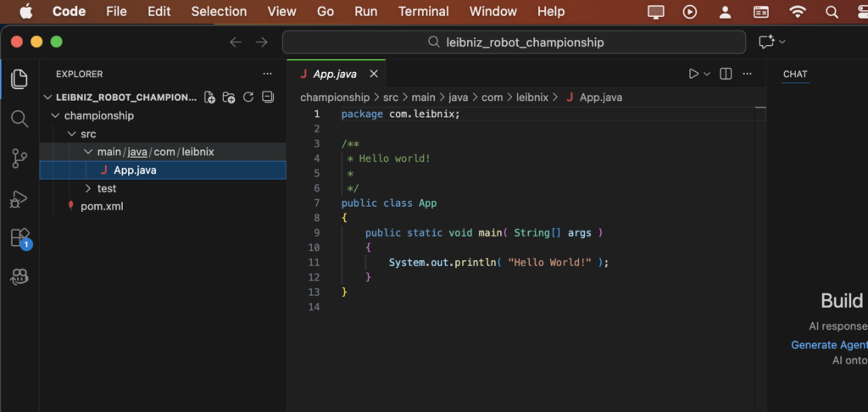Click the Split Editor Right icon
Viewport: 868px width, 412px height.
click(726, 74)
